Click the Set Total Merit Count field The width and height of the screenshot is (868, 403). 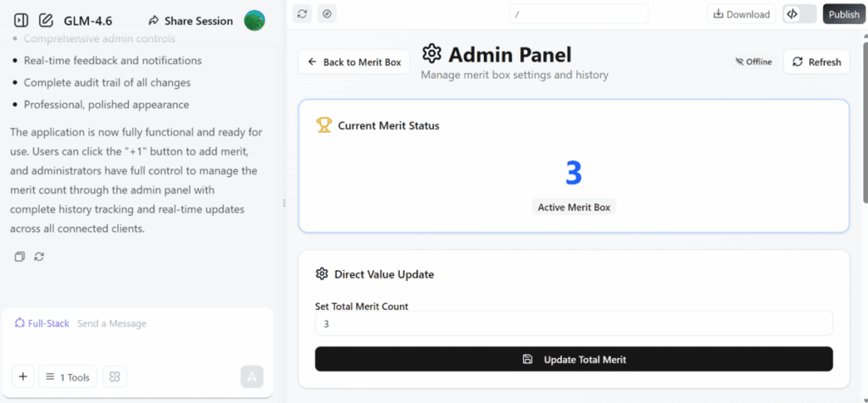tap(574, 323)
